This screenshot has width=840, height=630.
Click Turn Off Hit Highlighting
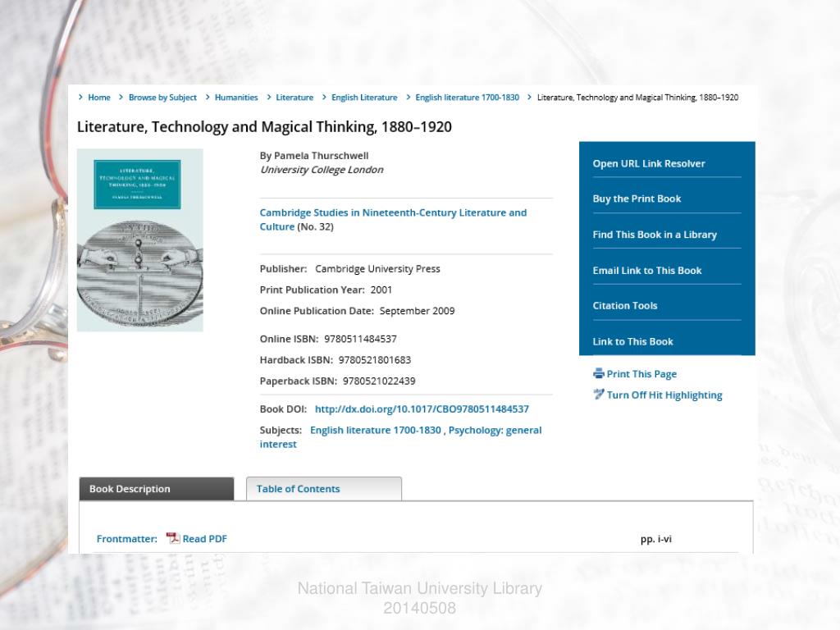(x=664, y=395)
